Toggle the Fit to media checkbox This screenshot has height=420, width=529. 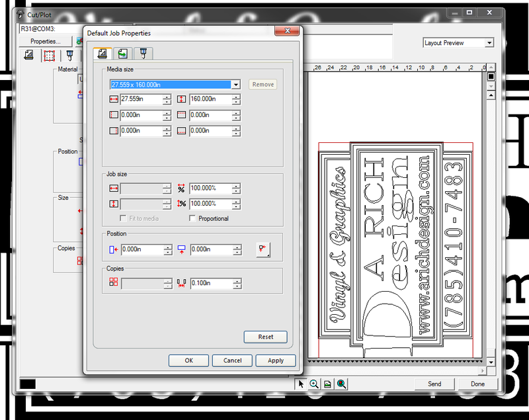click(x=123, y=218)
